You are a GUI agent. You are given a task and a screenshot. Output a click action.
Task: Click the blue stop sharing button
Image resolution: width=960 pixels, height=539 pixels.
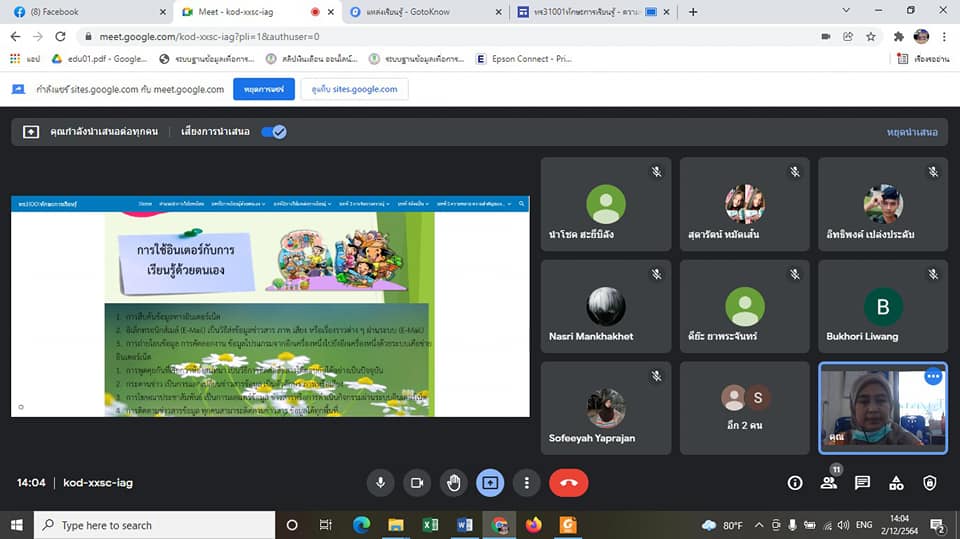[x=264, y=89]
